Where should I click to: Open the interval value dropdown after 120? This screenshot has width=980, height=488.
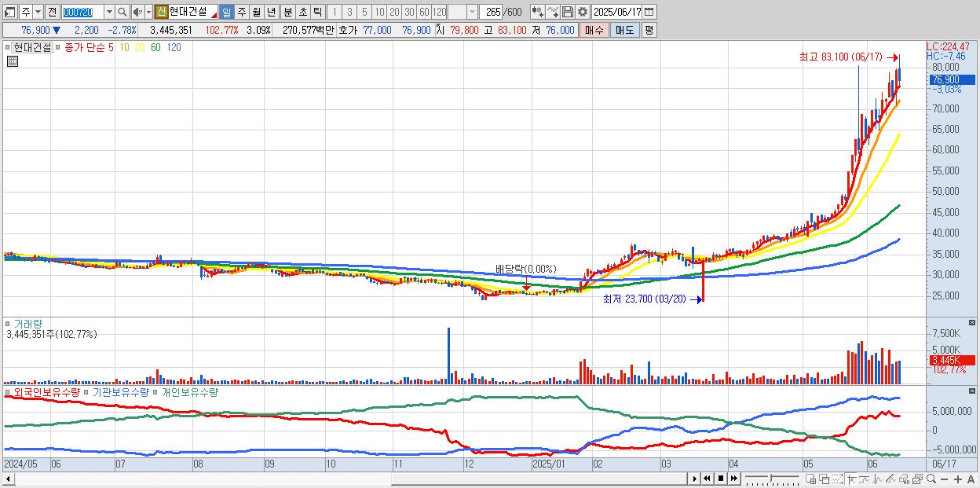point(472,12)
